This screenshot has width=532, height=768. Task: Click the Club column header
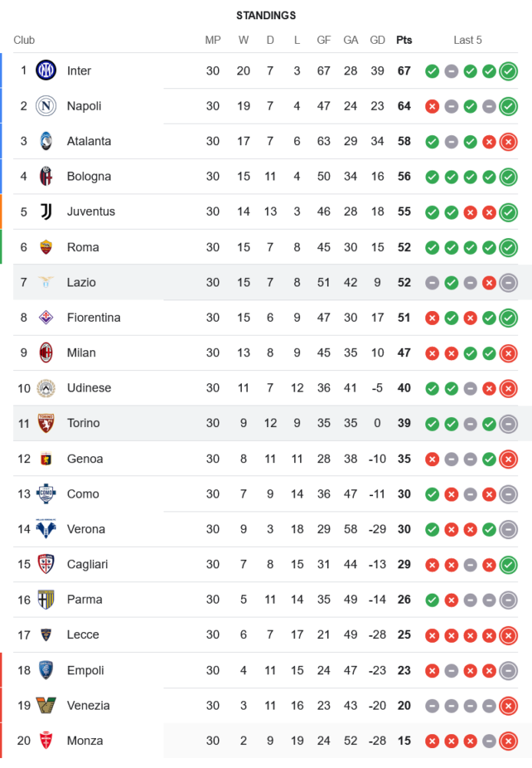tap(24, 40)
